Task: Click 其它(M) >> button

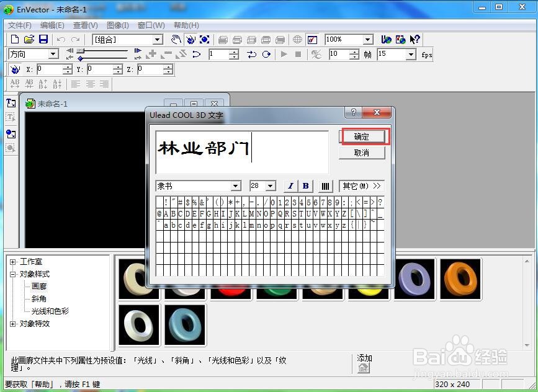Action: click(362, 186)
